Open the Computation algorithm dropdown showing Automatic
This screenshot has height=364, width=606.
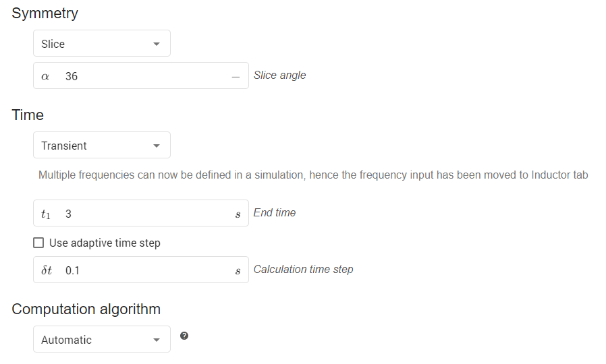tap(101, 340)
